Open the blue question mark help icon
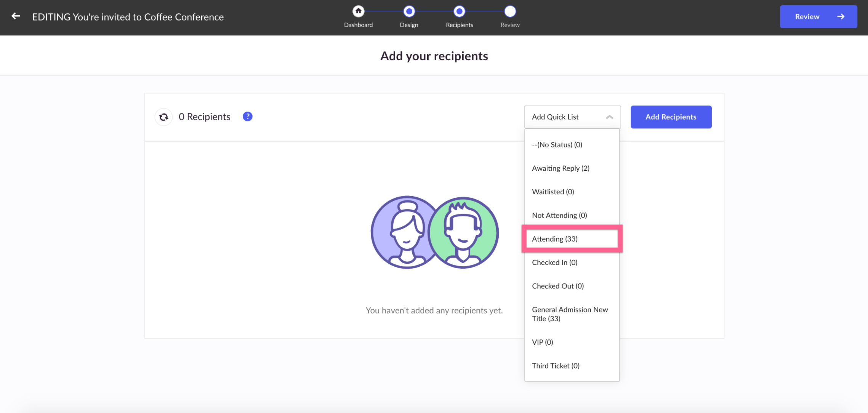The width and height of the screenshot is (868, 413). [x=248, y=117]
